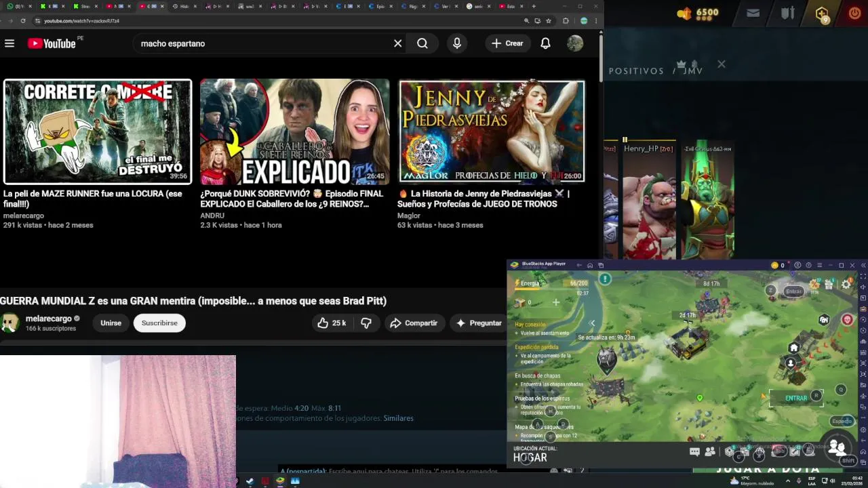The height and width of the screenshot is (488, 868).
Task: Click the BlueStacks coin balance
Action: [778, 265]
